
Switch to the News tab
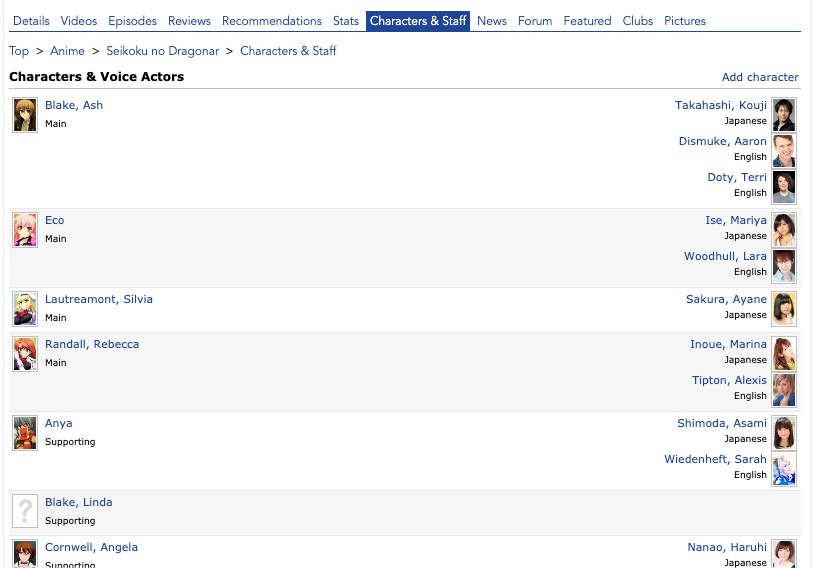(492, 21)
